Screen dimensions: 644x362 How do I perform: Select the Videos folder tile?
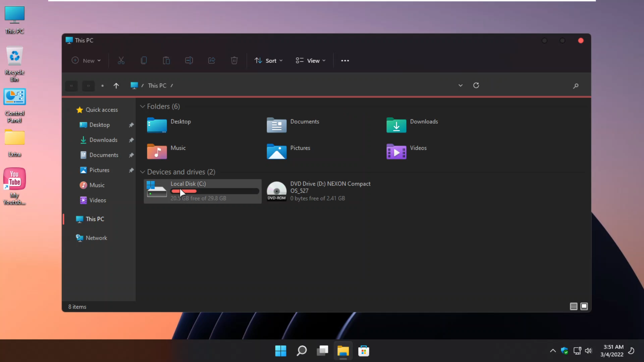[406, 152]
